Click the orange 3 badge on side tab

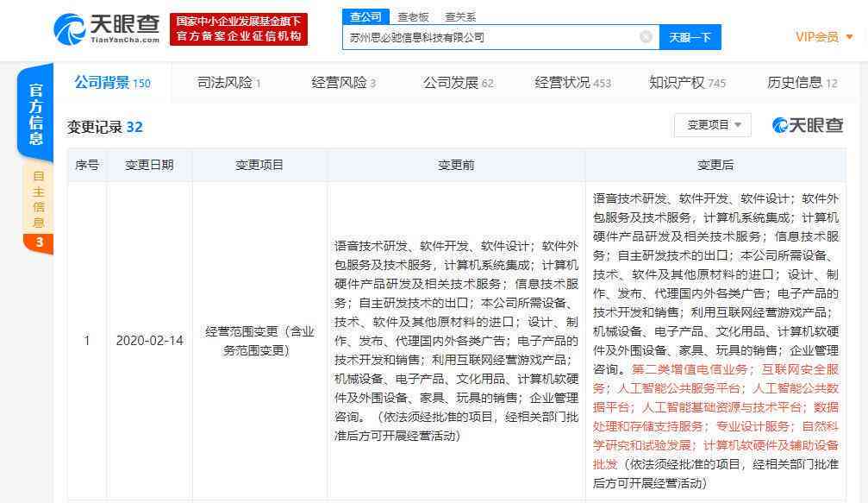tap(39, 242)
